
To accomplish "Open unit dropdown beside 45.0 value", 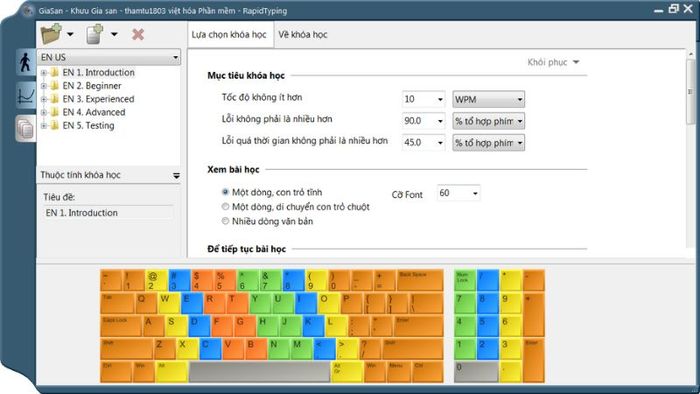I will [488, 143].
